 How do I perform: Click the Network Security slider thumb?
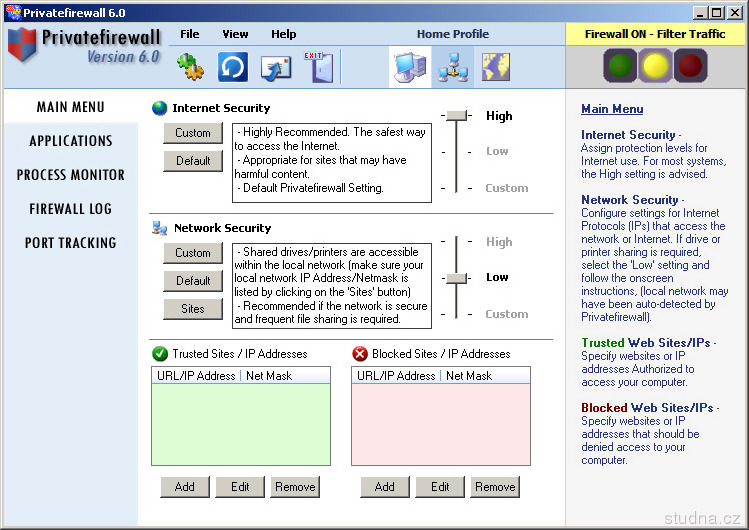point(457,278)
